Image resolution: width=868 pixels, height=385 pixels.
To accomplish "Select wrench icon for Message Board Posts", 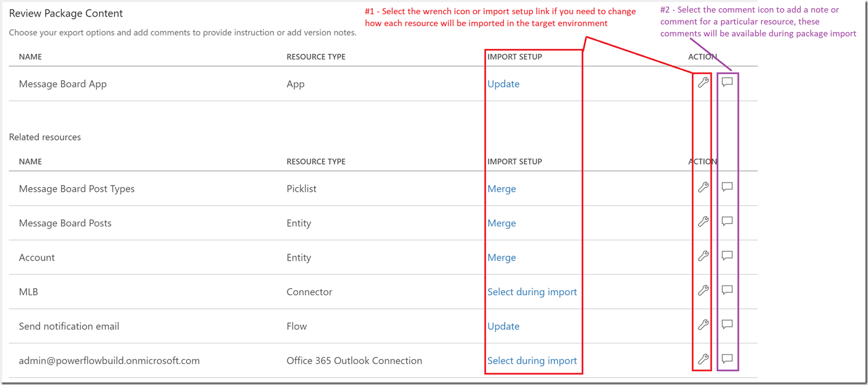I will (x=703, y=222).
